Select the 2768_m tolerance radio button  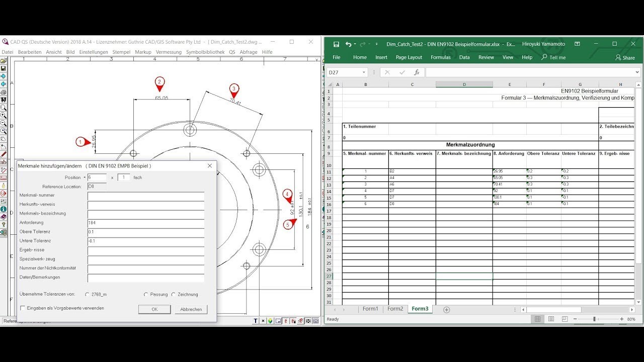[87, 295]
